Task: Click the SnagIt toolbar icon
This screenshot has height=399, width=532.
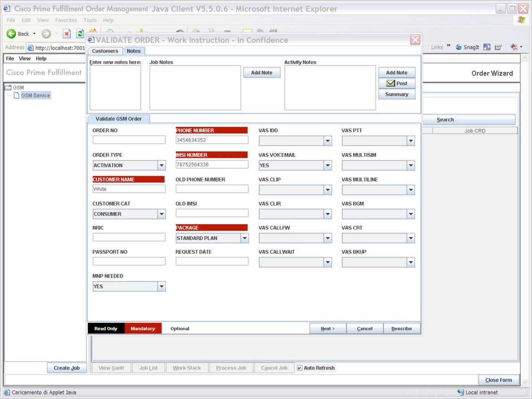Action: [x=459, y=47]
